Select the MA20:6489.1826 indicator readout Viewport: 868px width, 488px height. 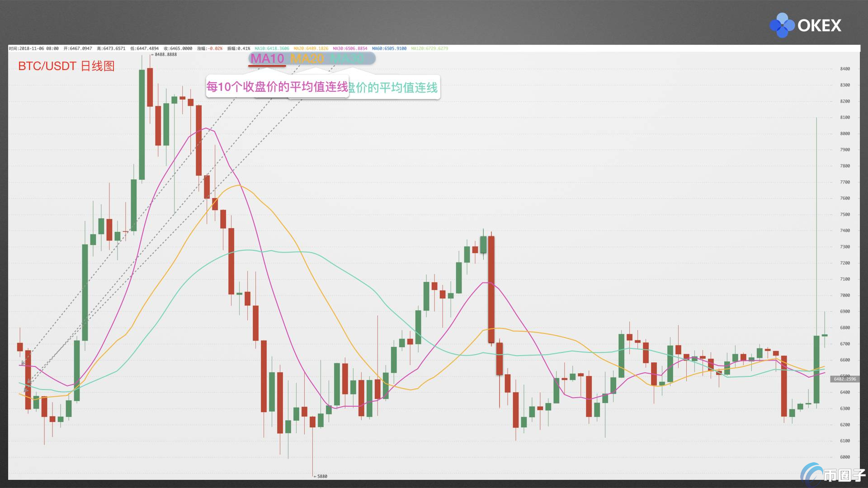311,48
